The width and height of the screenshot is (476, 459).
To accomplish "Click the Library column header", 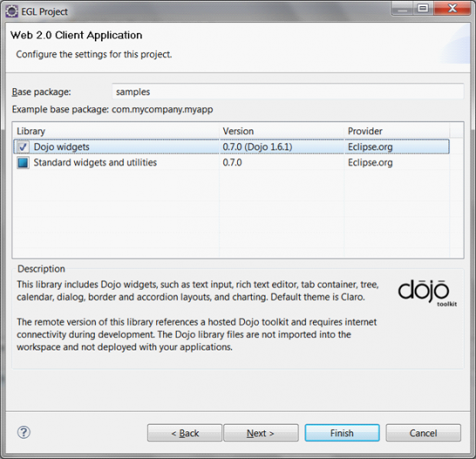I will pos(116,131).
